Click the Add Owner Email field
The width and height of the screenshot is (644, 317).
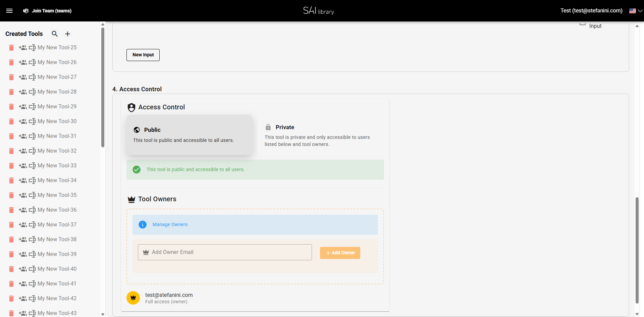pos(225,252)
